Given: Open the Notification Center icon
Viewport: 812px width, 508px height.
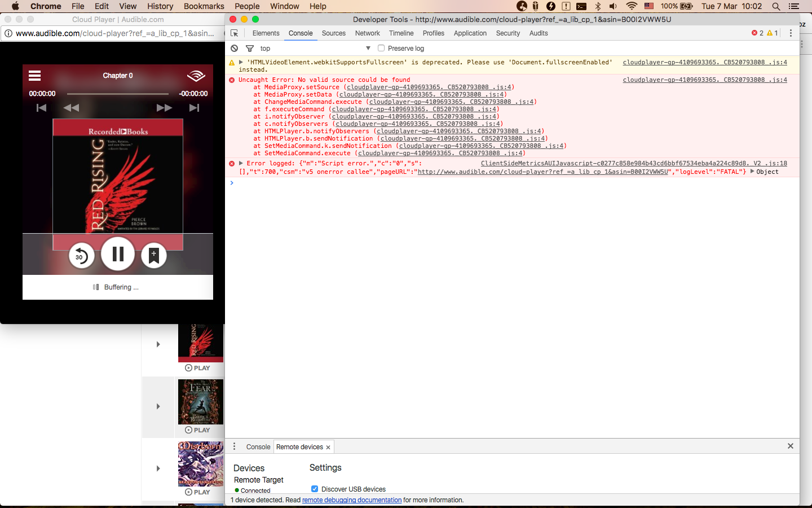Looking at the screenshot, I should [794, 6].
